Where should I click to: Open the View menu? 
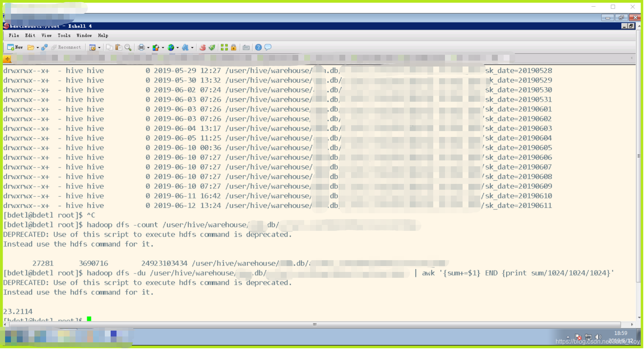coord(47,36)
